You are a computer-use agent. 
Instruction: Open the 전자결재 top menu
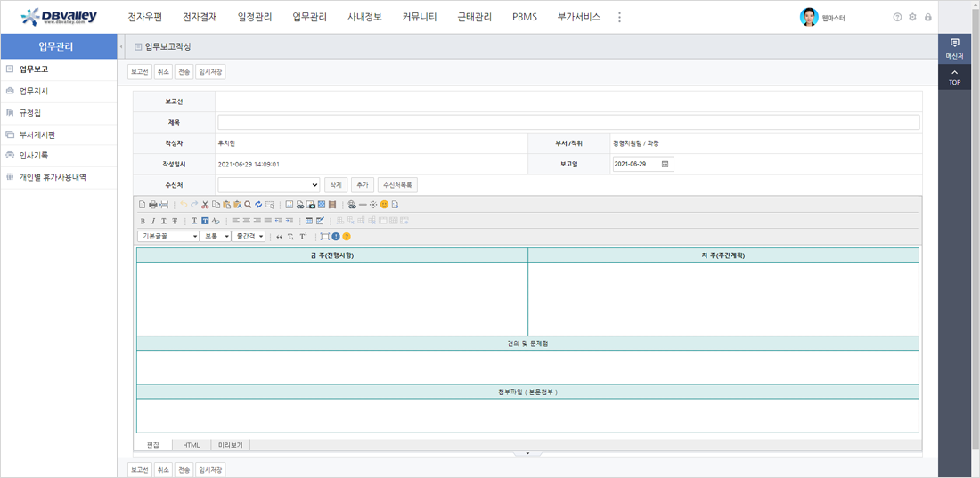click(200, 17)
